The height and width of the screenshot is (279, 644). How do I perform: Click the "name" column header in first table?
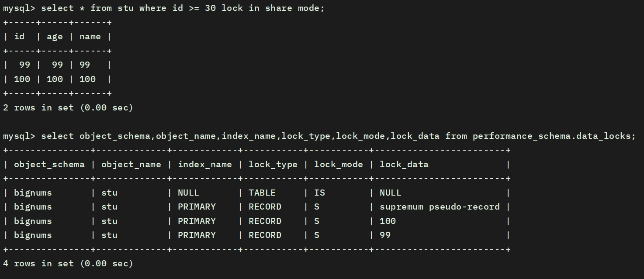pos(90,37)
